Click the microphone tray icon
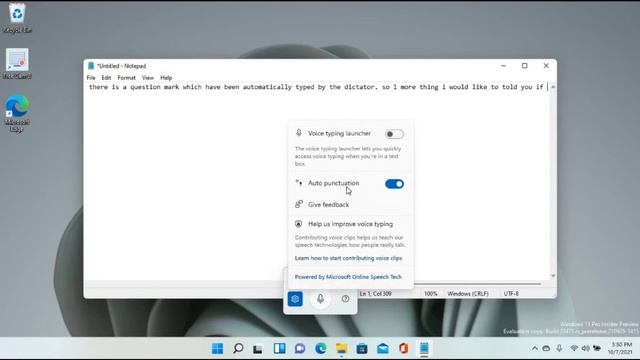 pyautogui.click(x=559, y=348)
